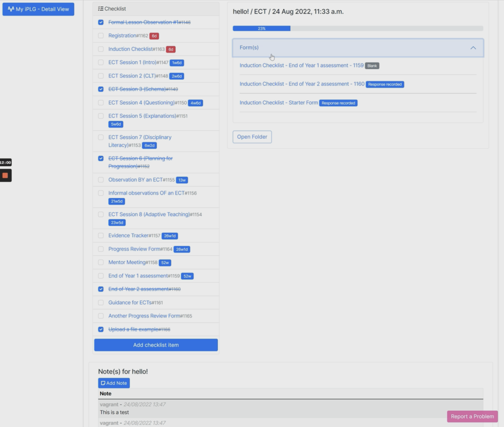This screenshot has width=504, height=427.
Task: Click Response recorded badge on Starter Form
Action: tap(338, 103)
